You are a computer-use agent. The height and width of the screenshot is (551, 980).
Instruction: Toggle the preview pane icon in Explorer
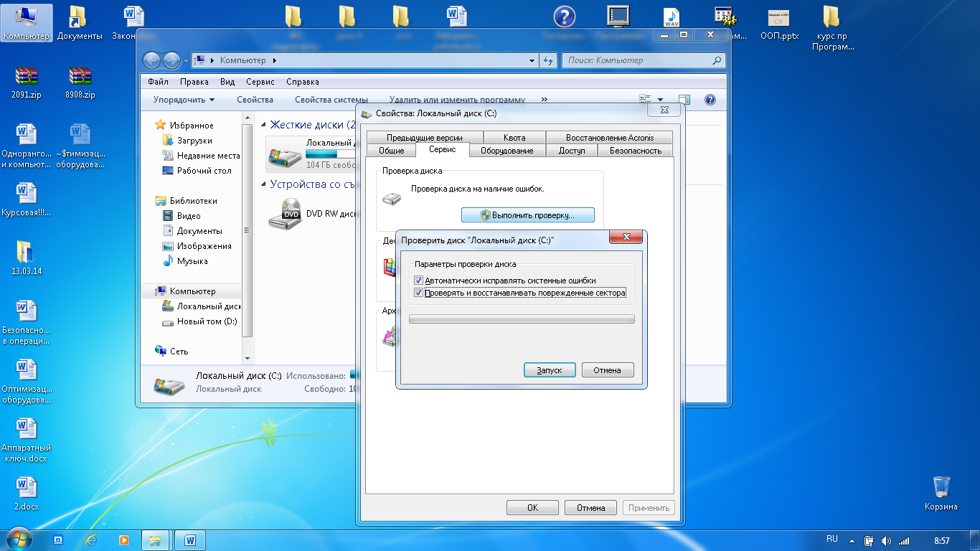[x=684, y=100]
